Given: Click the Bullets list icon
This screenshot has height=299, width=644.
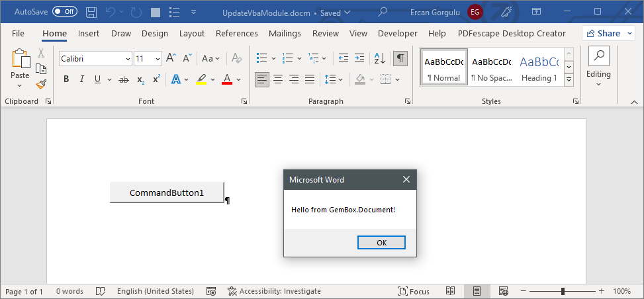Looking at the screenshot, I should 261,58.
